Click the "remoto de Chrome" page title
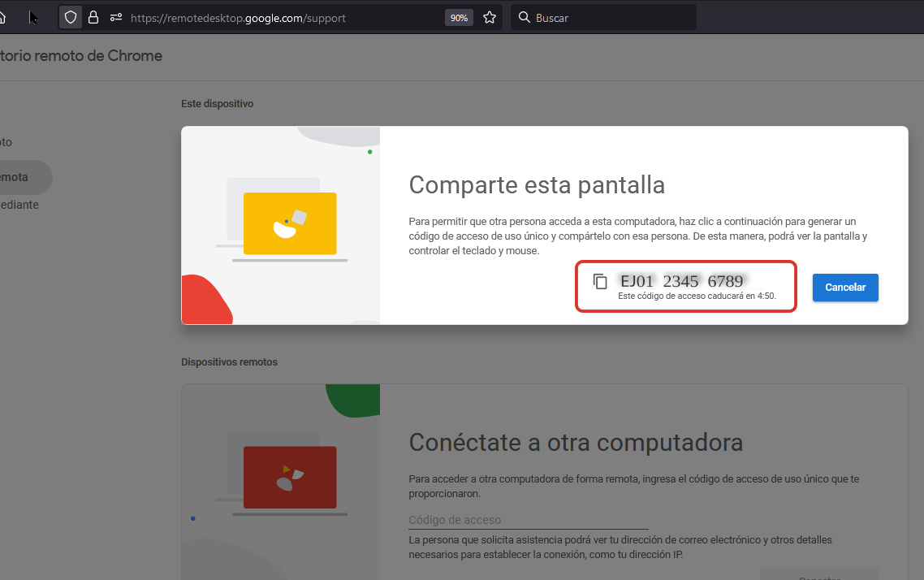Image resolution: width=924 pixels, height=580 pixels. (81, 56)
